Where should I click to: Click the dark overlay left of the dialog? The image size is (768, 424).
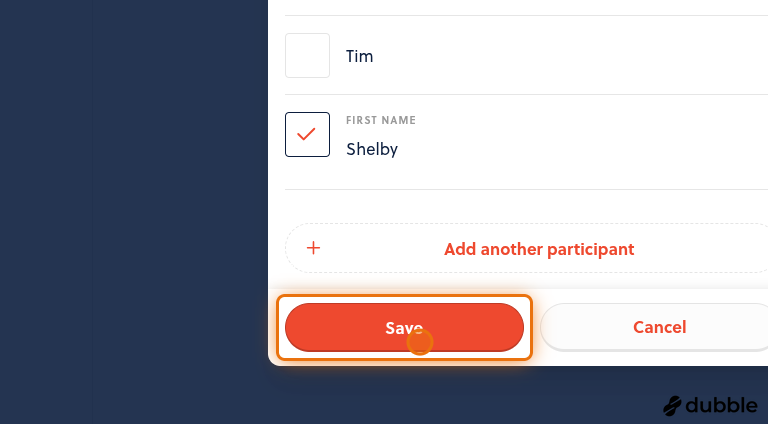133,196
